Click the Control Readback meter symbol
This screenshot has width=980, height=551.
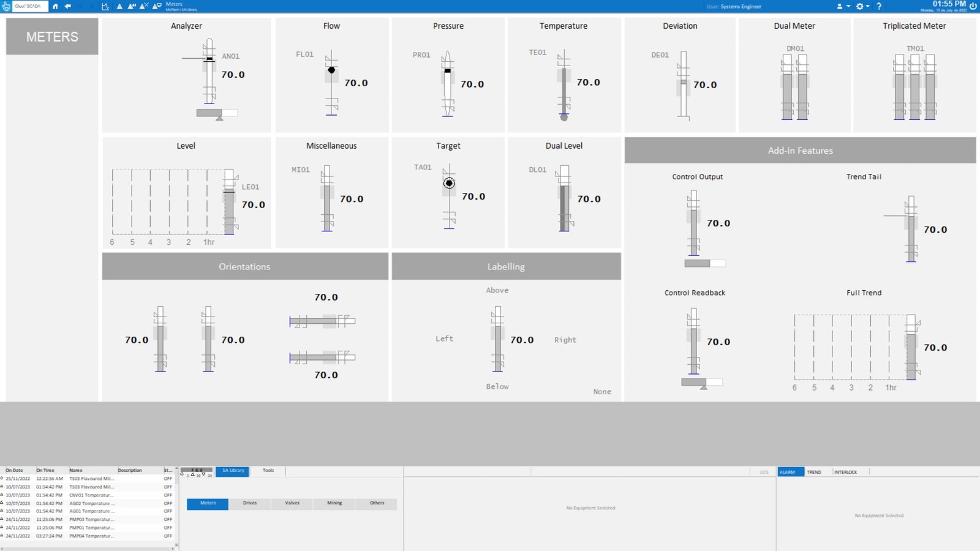(693, 341)
